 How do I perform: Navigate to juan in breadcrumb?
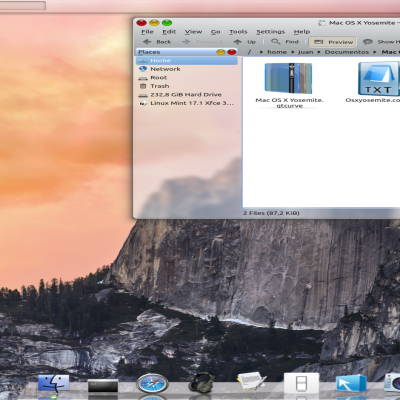point(306,52)
